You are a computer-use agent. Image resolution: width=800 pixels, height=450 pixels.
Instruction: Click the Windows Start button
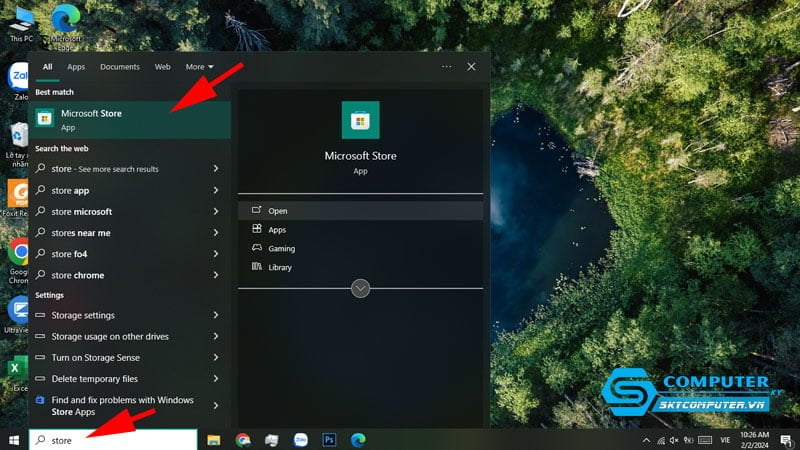[x=14, y=439]
